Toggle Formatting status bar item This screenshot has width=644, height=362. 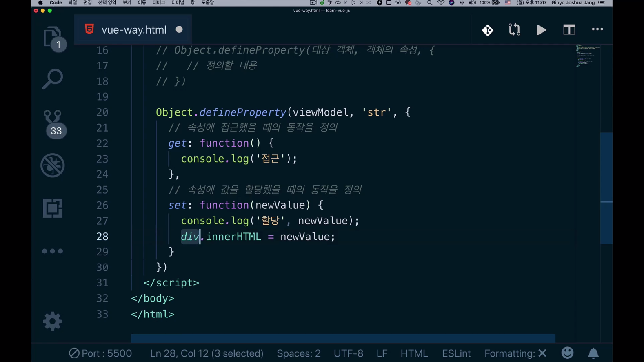click(515, 353)
